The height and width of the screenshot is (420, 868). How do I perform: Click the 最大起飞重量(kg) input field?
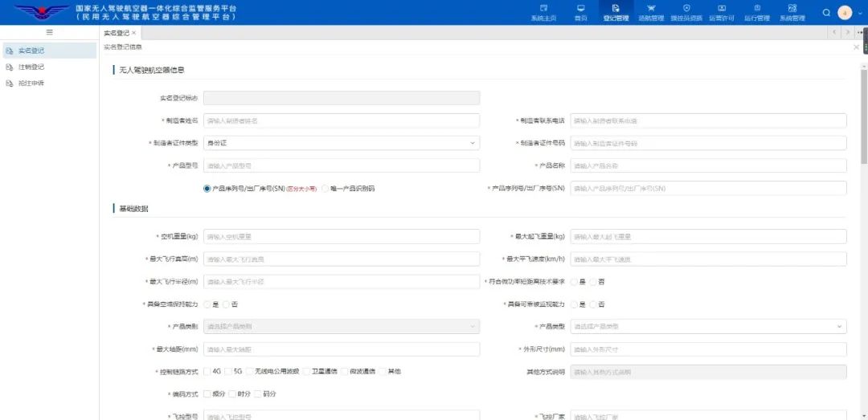click(708, 236)
